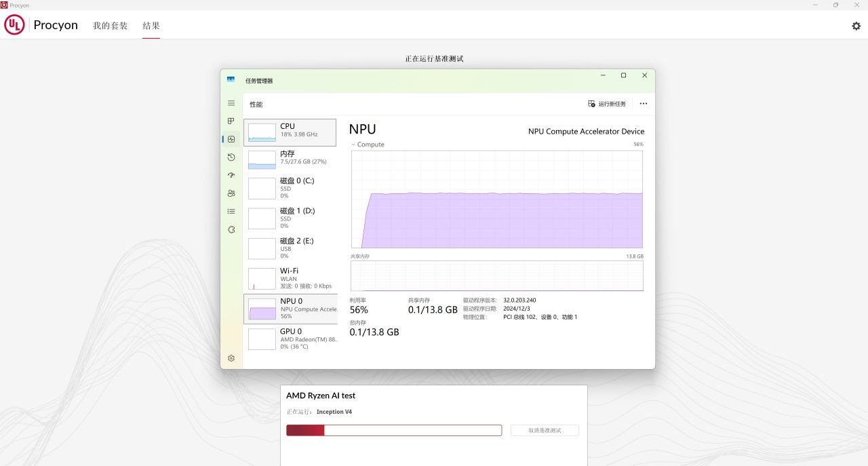The image size is (868, 466).
Task: Click 运行新任务 (run new task) button
Action: [607, 104]
